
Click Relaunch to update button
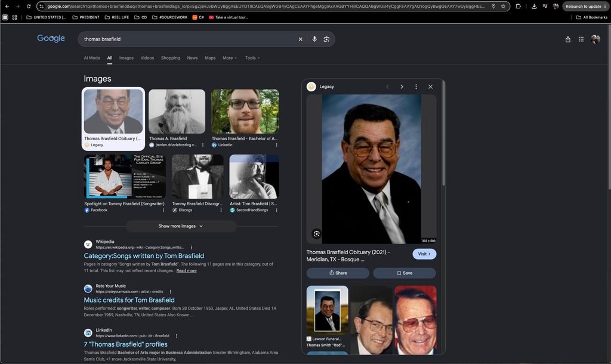586,6
